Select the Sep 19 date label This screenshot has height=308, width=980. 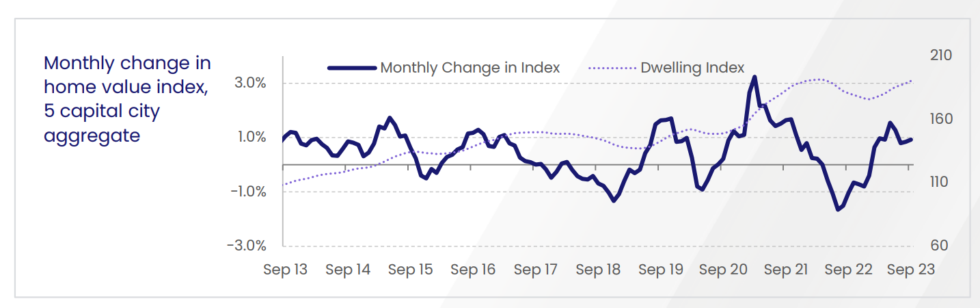661,270
